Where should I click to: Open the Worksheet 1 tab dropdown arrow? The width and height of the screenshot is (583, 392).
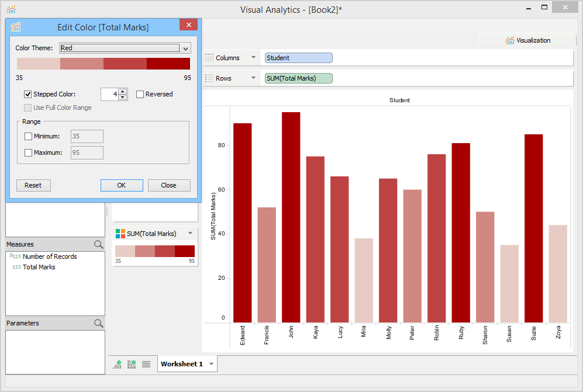[x=211, y=364]
